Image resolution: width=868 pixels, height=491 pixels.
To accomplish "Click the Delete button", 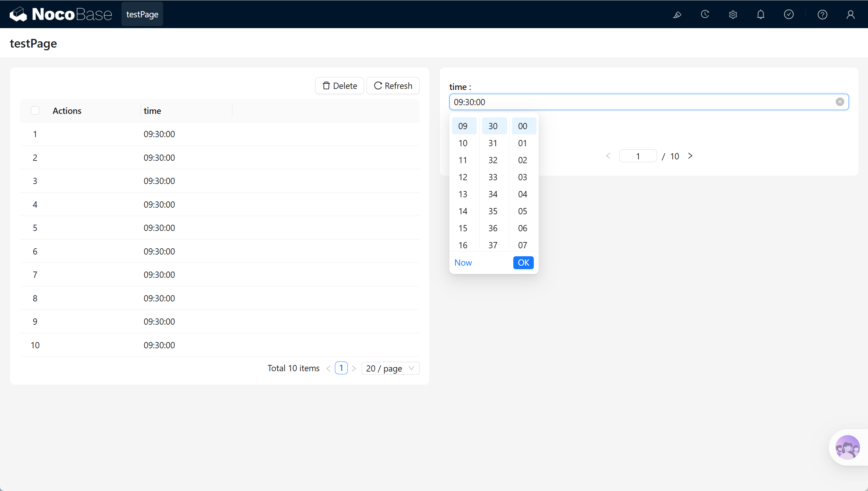I will [x=339, y=85].
